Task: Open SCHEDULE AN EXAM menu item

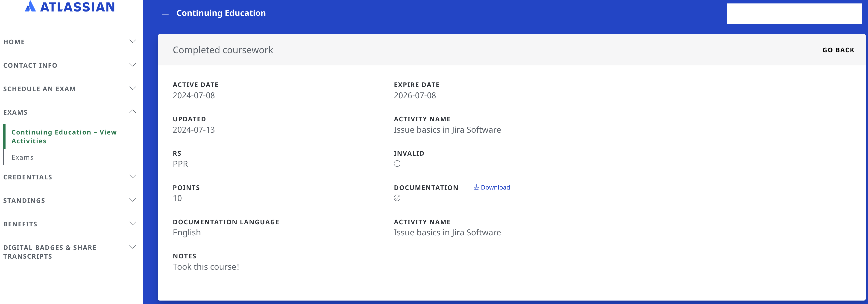Action: click(x=39, y=89)
